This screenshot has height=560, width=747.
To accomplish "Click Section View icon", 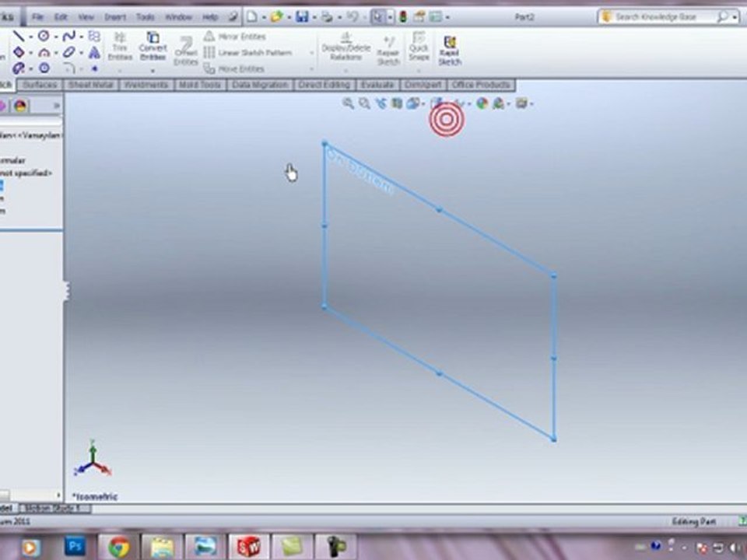I will tap(397, 103).
